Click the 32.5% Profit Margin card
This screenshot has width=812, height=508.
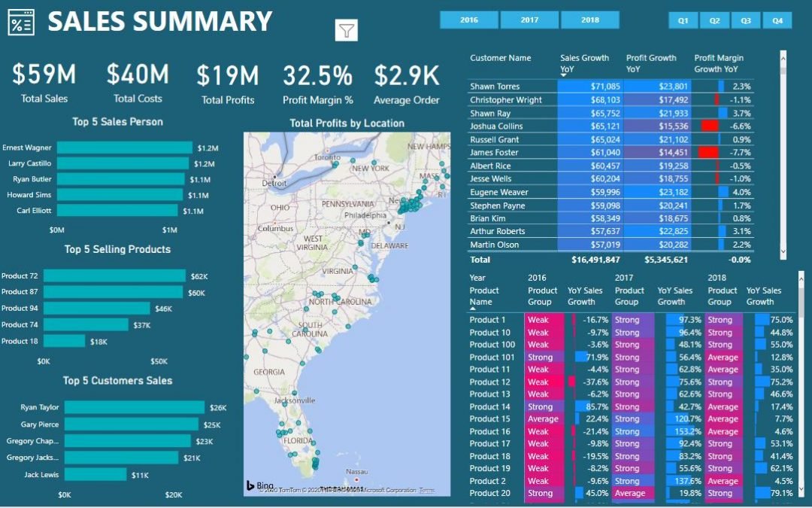[x=317, y=84]
